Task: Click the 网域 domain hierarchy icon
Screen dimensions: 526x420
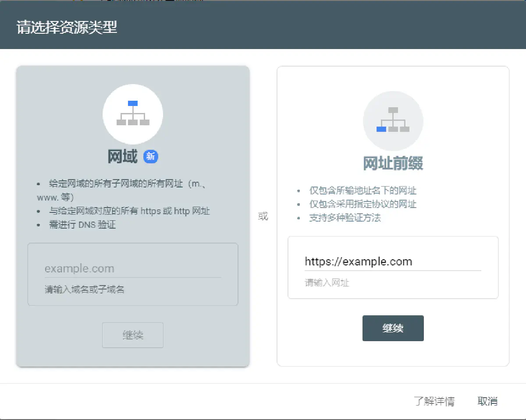Action: click(133, 114)
